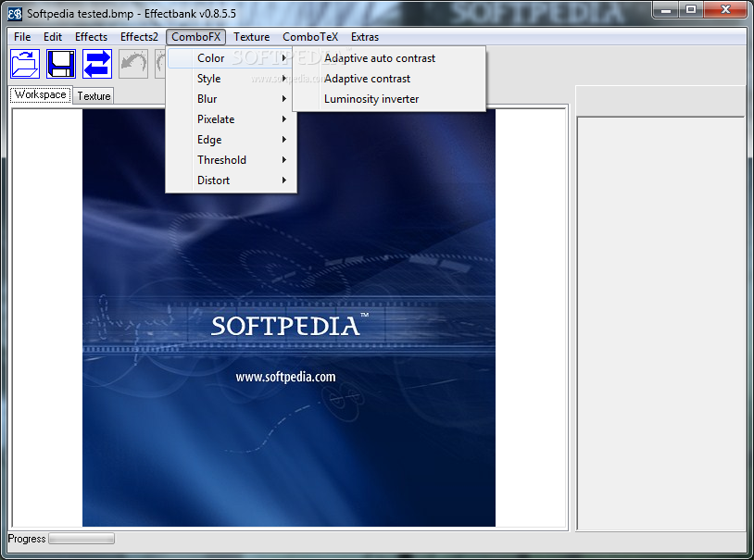The height and width of the screenshot is (560, 754).
Task: Close the open ComboFX menu
Action: 195,37
